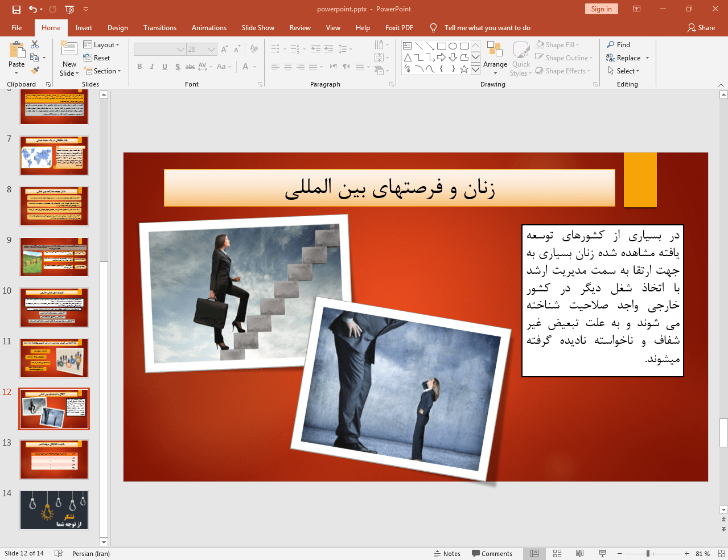
Task: Open the File tab
Action: [17, 28]
